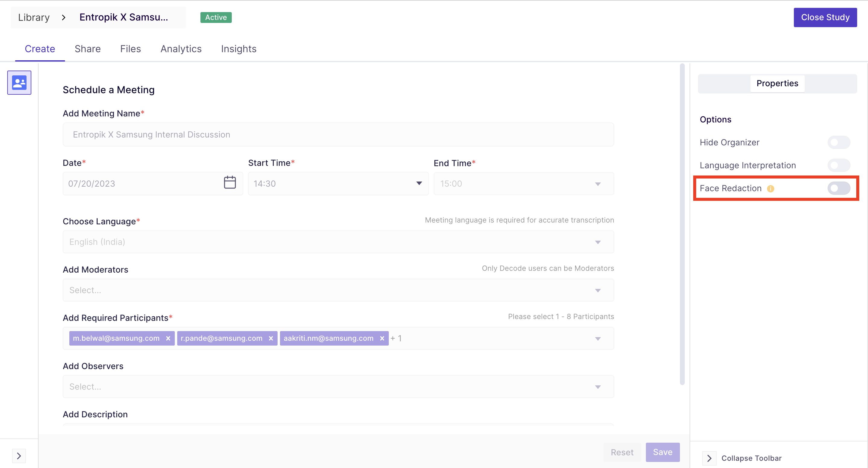Switch to the Share tab
This screenshot has height=468, width=868.
click(88, 49)
